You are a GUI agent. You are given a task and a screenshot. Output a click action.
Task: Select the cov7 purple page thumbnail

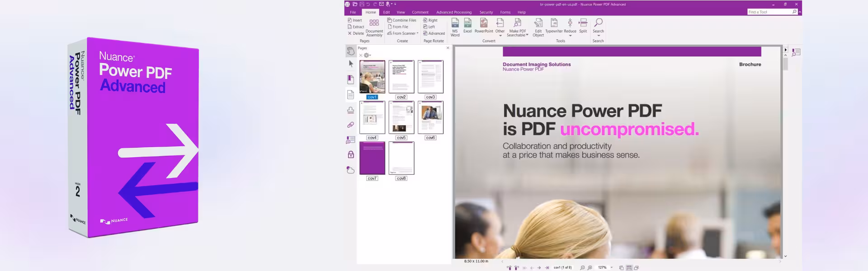click(x=372, y=158)
